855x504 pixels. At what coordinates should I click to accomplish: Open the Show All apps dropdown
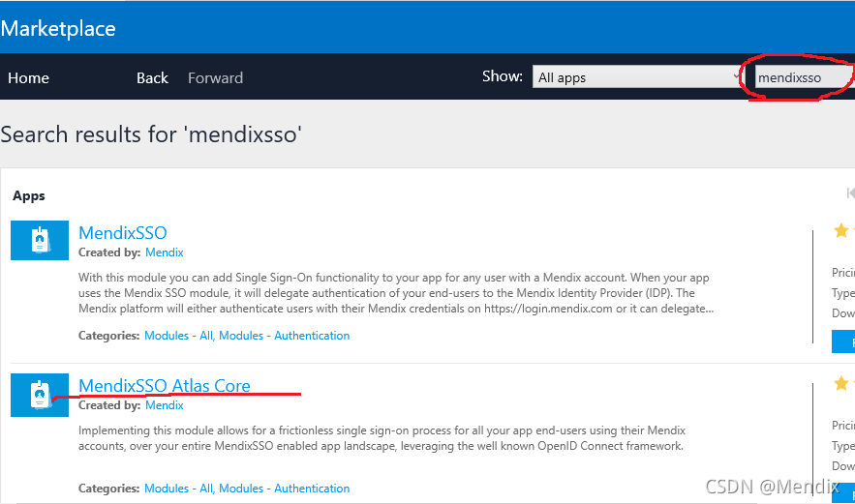pyautogui.click(x=637, y=77)
